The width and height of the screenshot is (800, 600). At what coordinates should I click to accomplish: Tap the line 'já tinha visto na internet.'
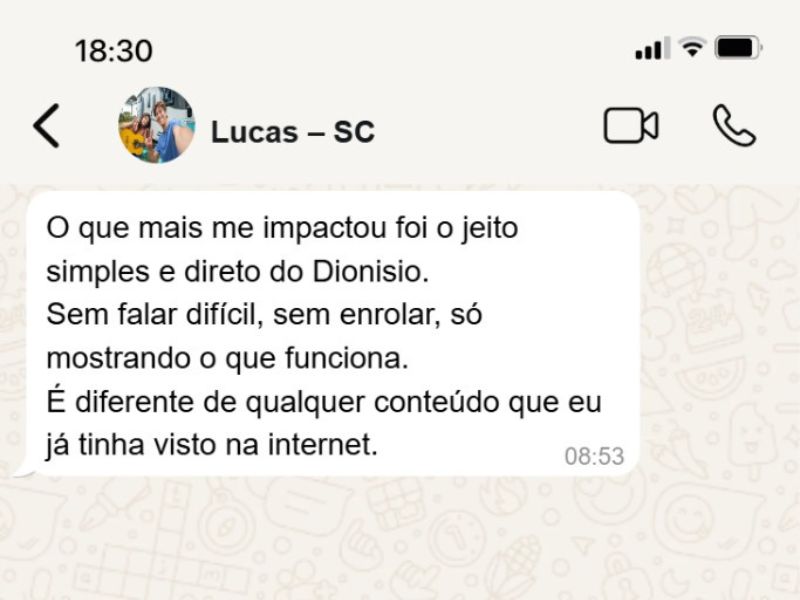click(212, 445)
